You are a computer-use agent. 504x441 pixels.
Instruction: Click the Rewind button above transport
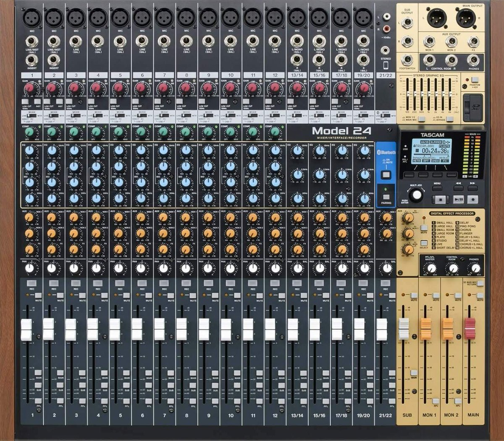click(458, 188)
